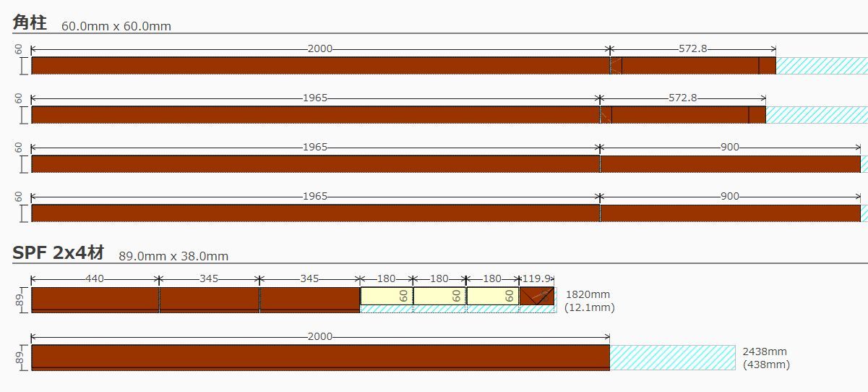The image size is (868, 392).
Task: Click the 900 label in the third 角柱 row
Action: click(x=730, y=148)
